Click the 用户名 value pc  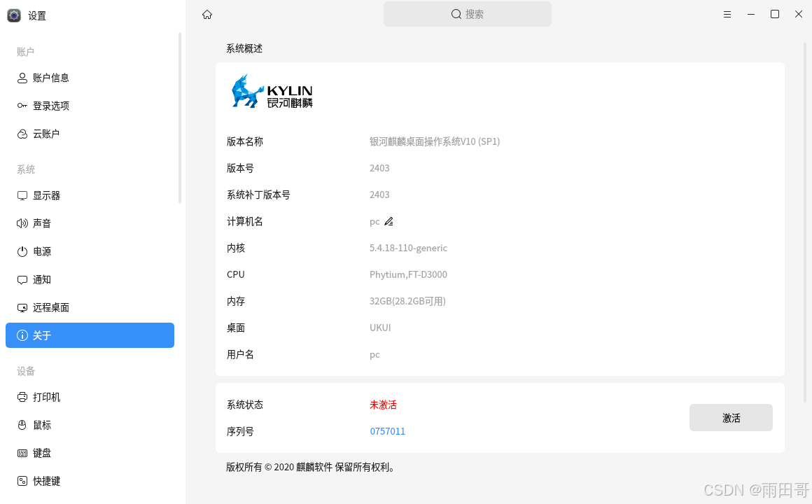[374, 355]
